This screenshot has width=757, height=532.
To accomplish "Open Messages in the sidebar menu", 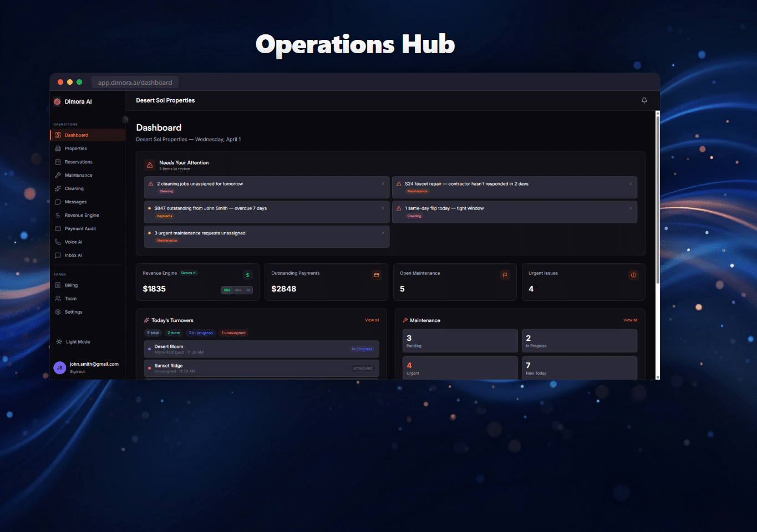I will (75, 202).
